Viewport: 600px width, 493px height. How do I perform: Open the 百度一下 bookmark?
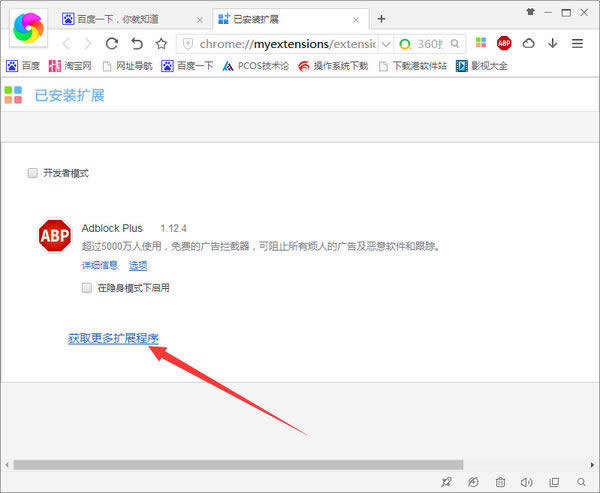(187, 66)
